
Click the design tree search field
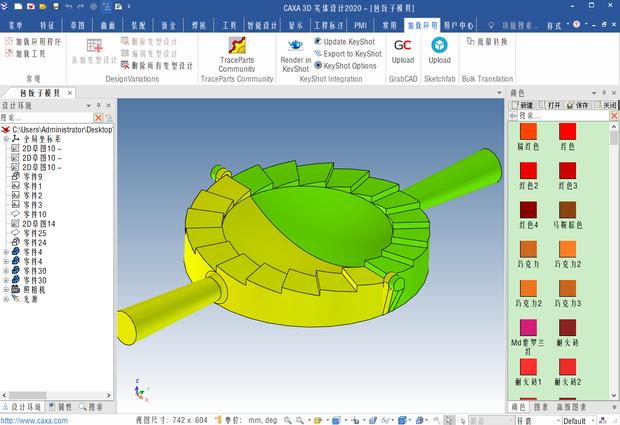tap(46, 117)
